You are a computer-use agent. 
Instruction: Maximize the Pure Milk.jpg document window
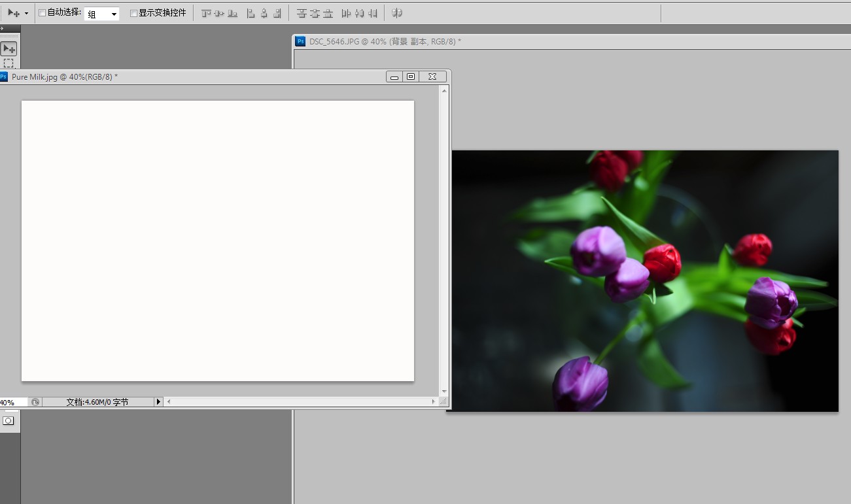coord(411,76)
